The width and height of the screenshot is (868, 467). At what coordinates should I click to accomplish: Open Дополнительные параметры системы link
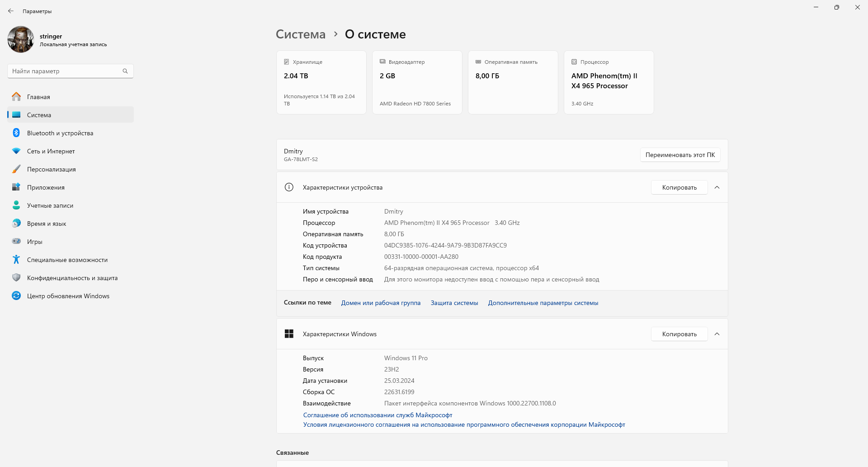(x=543, y=303)
